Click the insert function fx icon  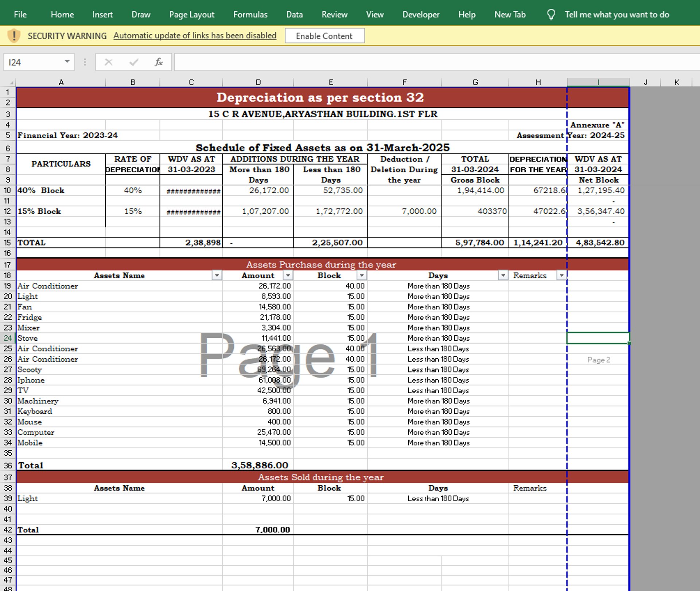(x=159, y=62)
